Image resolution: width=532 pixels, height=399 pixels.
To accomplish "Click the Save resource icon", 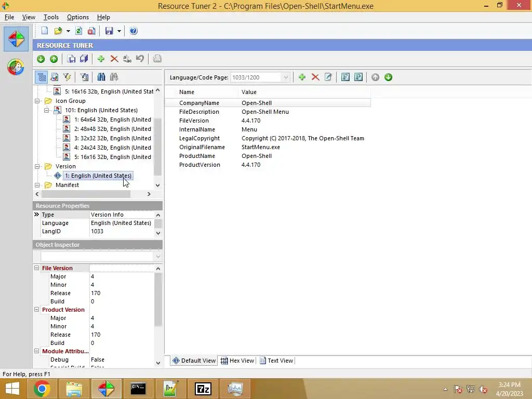I will 71,59.
